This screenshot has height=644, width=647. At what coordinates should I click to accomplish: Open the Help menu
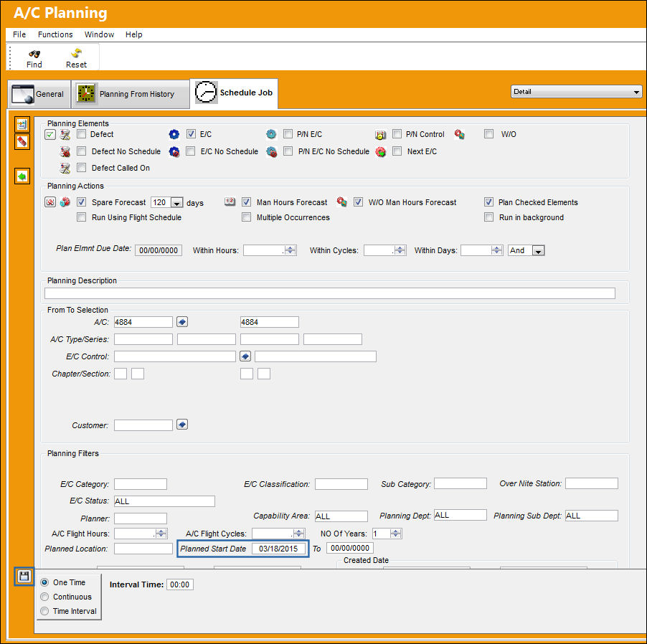tap(133, 34)
